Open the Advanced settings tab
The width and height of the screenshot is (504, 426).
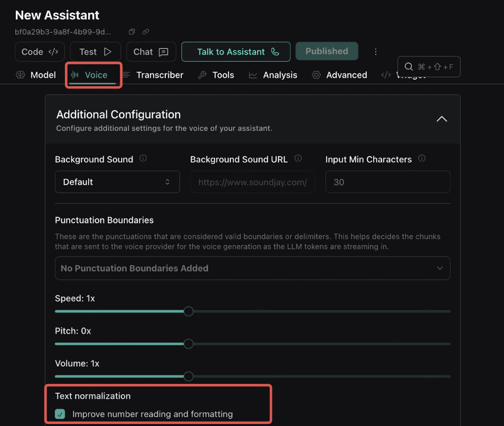point(340,75)
